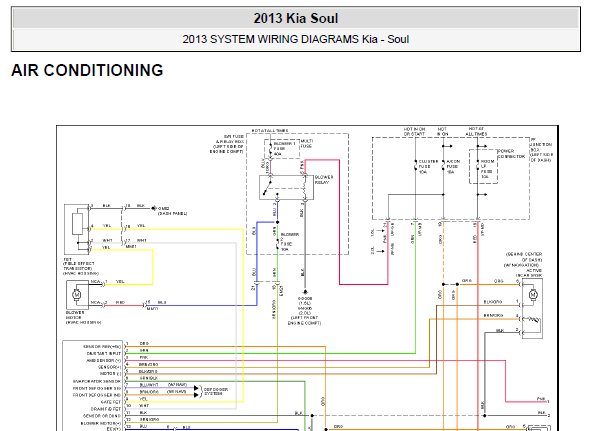The width and height of the screenshot is (604, 431).
Task: Click the "YEL" wire label at blower motor pin 1
Action: tap(120, 282)
